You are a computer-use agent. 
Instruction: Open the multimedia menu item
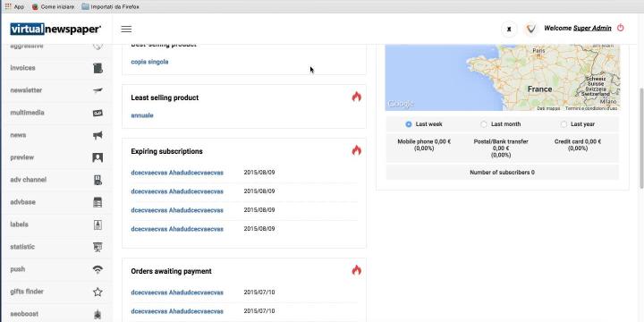tap(27, 113)
